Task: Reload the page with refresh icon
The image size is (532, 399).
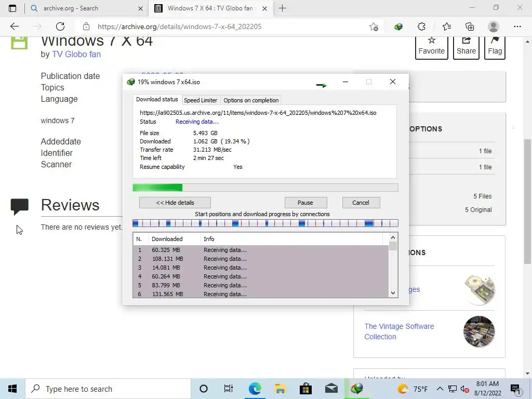Action: tap(60, 26)
